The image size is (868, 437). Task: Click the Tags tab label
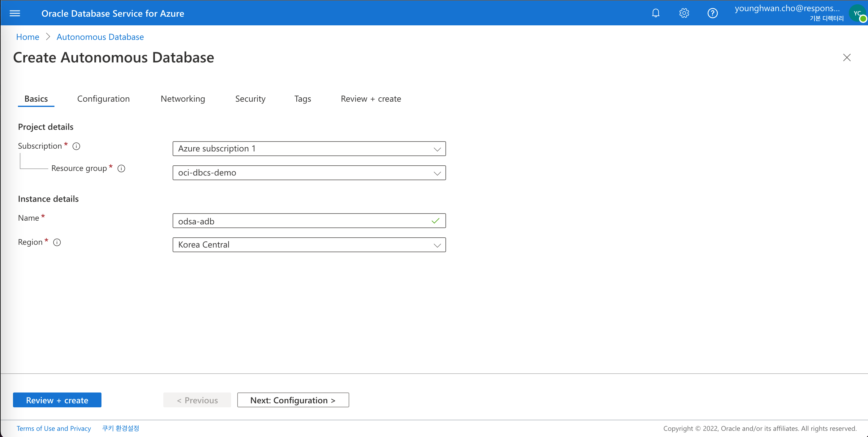coord(302,99)
